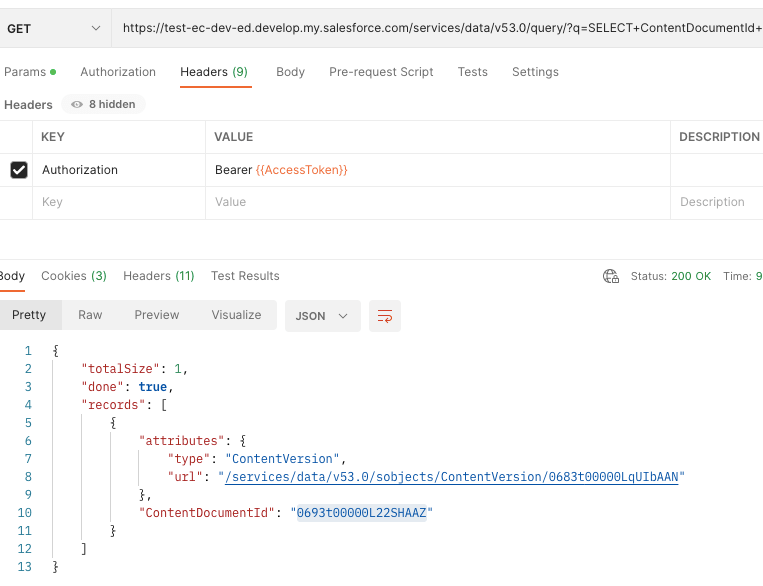Show the 8 hidden headers
Screen dimensions: 763x586
click(x=103, y=104)
